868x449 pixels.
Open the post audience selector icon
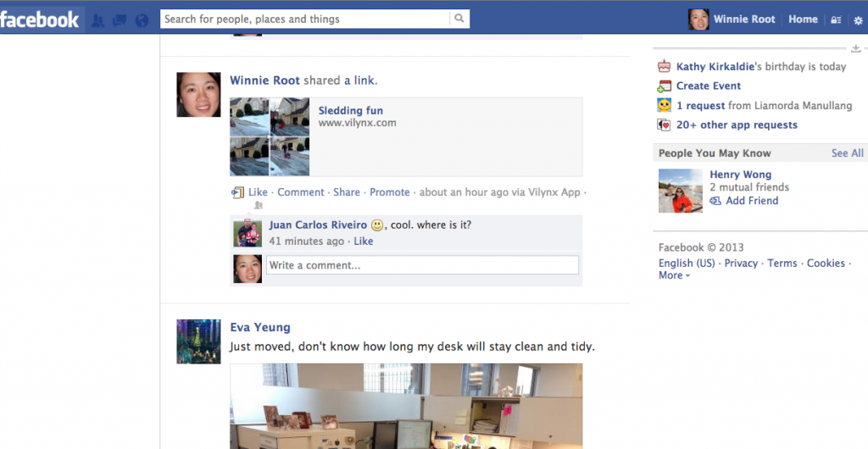pos(258,205)
